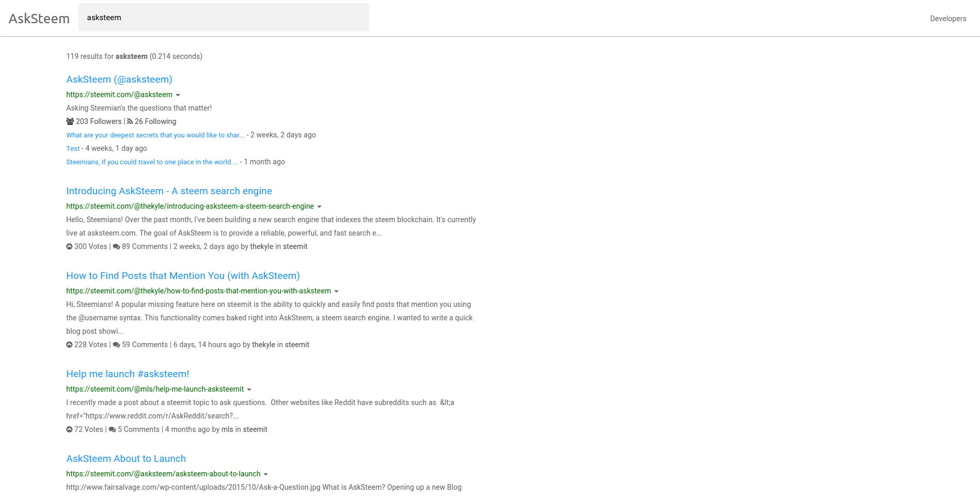The height and width of the screenshot is (497, 980).
Task: Open 'AskSteem About to Launch' result
Action: click(126, 459)
